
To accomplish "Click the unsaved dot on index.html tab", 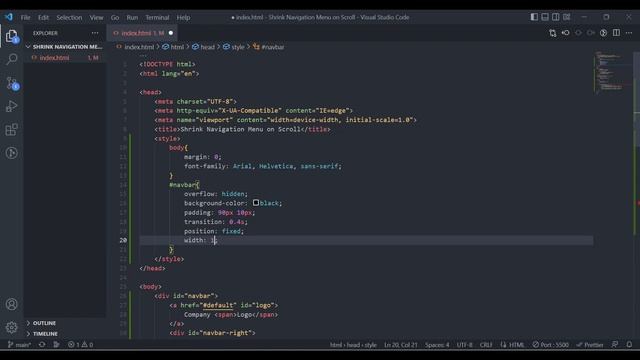I will pyautogui.click(x=171, y=33).
